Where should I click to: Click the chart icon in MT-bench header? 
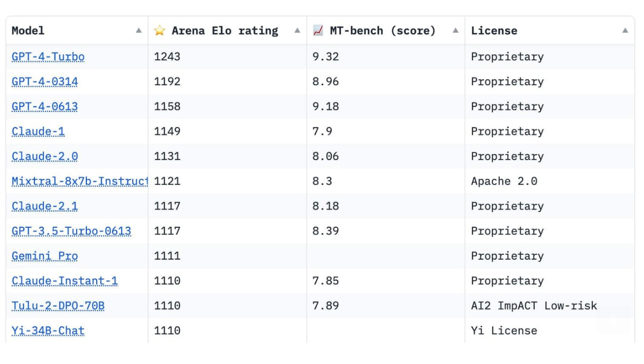click(318, 30)
